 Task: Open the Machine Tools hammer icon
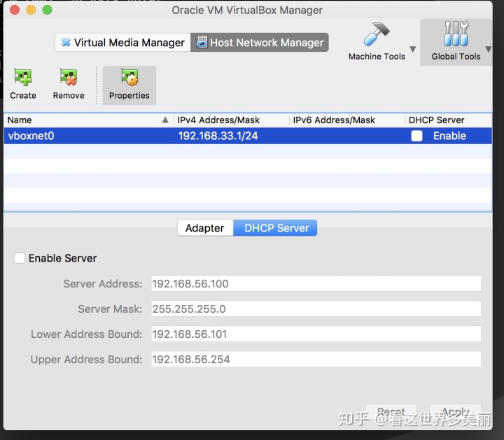[377, 34]
